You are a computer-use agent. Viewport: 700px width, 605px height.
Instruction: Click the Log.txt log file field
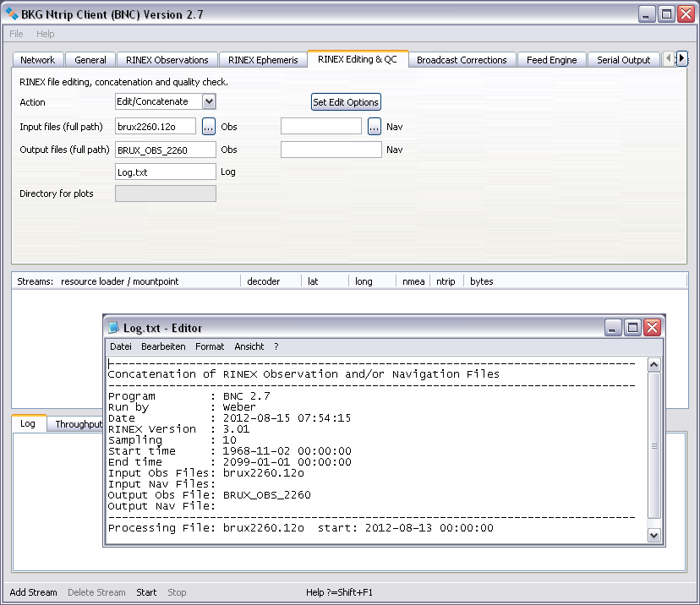(165, 172)
